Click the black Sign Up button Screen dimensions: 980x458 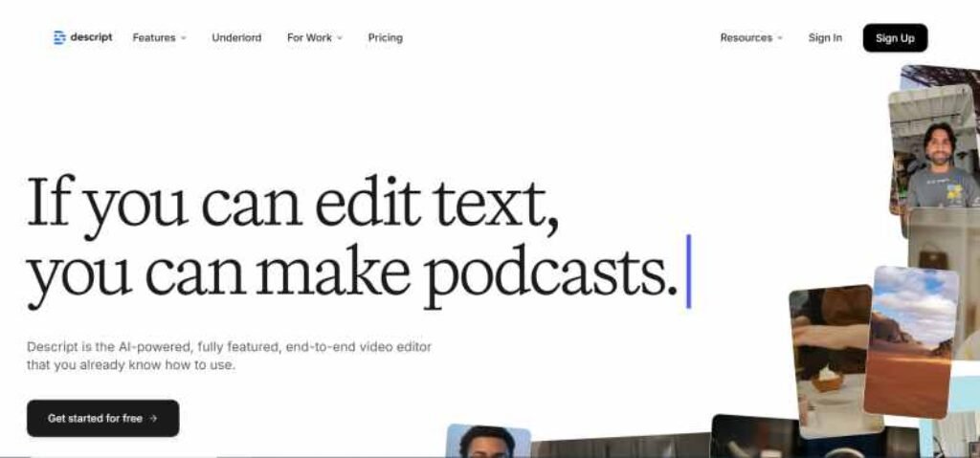tap(895, 38)
